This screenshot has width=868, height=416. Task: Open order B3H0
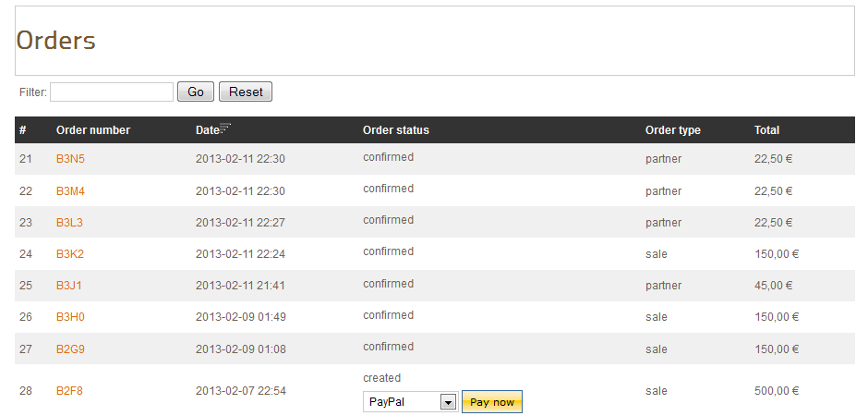(70, 317)
